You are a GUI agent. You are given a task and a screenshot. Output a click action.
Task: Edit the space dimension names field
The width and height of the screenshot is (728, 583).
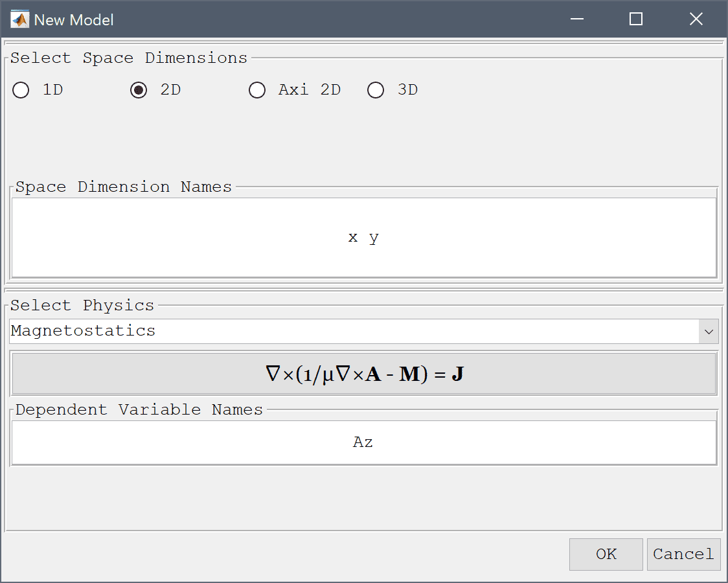tap(364, 238)
